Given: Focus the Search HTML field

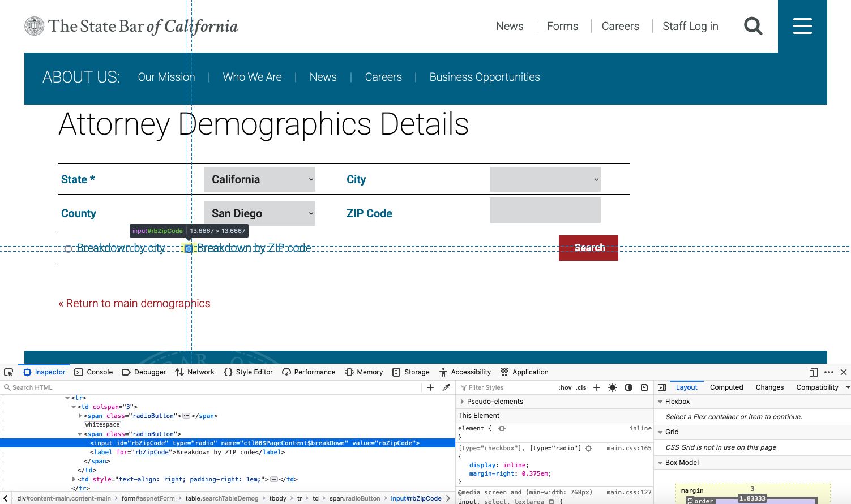Looking at the screenshot, I should tap(212, 387).
